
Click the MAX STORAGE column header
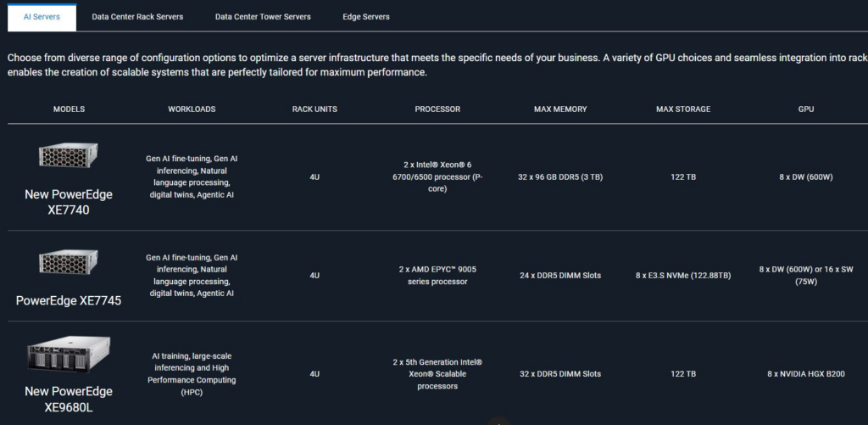[x=683, y=109]
